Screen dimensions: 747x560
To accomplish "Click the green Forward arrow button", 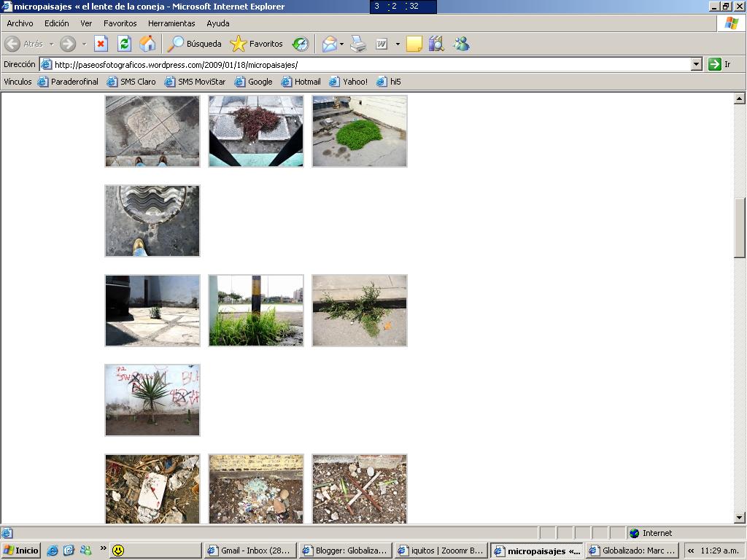I will (68, 44).
